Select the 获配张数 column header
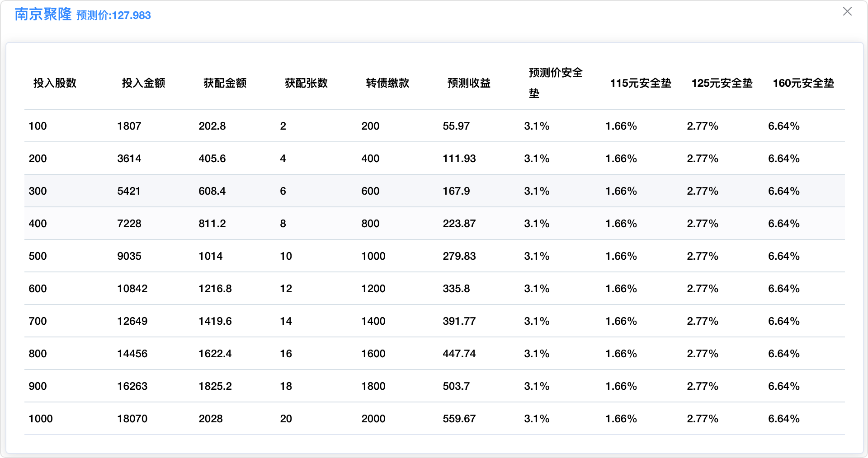This screenshot has height=458, width=868. coord(306,83)
